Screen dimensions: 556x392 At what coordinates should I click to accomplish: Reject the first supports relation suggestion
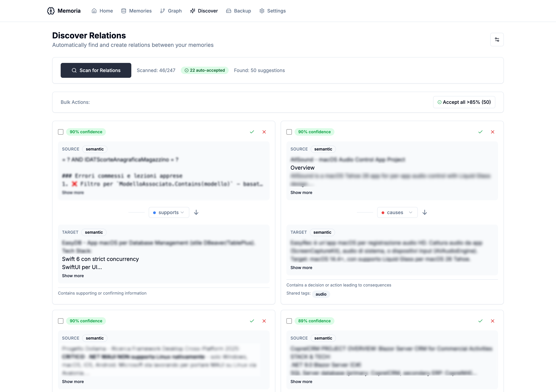tap(264, 132)
